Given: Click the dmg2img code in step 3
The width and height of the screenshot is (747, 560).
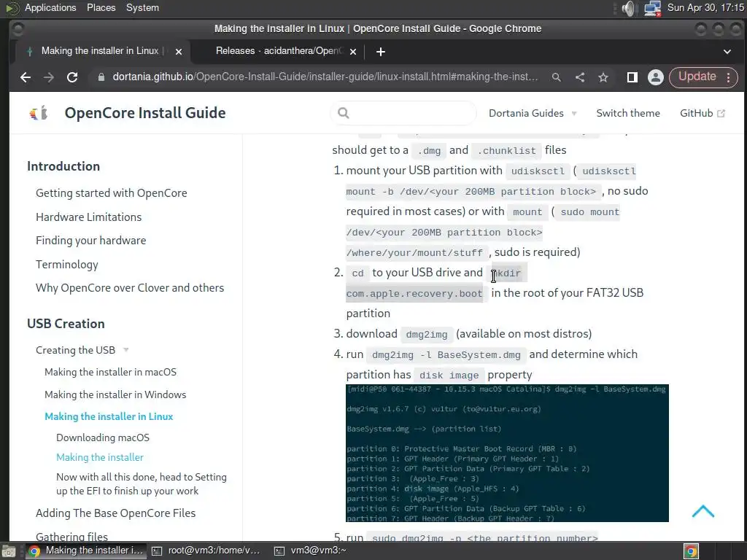Looking at the screenshot, I should tap(426, 334).
